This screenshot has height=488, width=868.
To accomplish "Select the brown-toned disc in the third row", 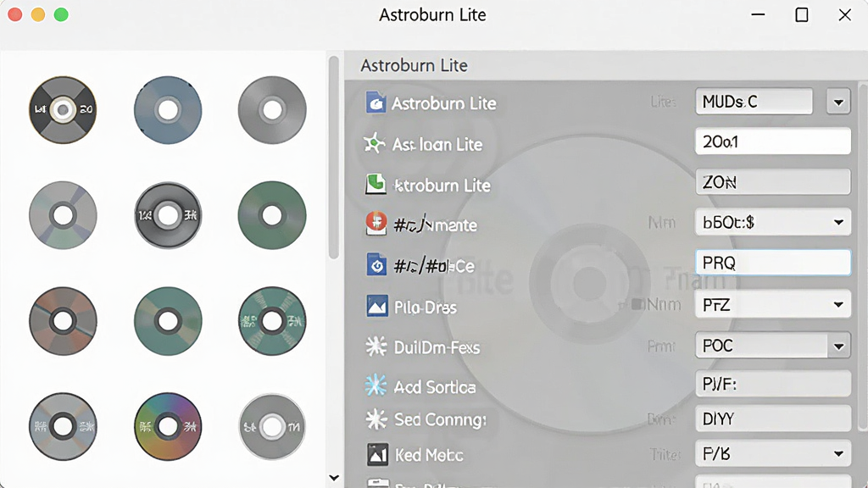I will [63, 320].
